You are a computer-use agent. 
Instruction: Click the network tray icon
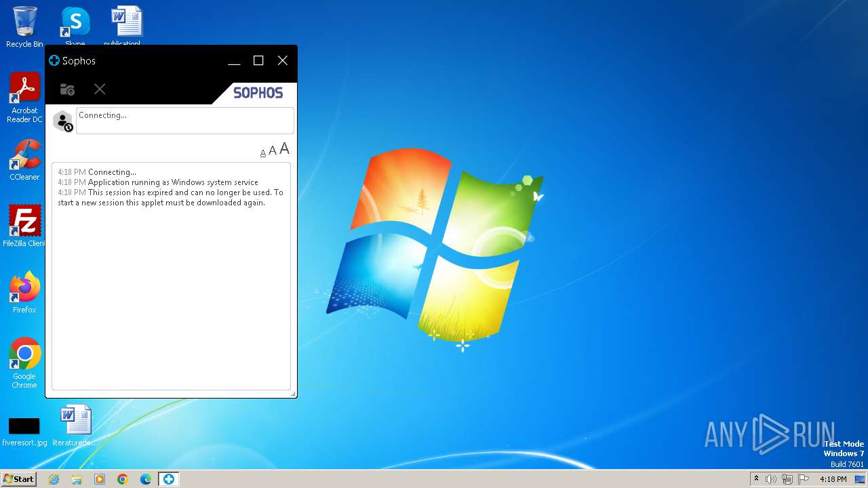click(787, 479)
